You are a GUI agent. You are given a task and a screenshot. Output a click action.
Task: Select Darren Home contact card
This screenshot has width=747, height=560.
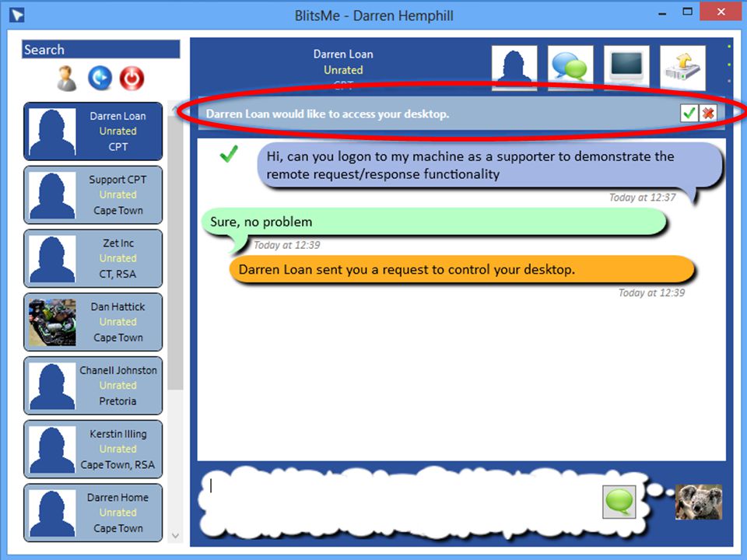(93, 513)
